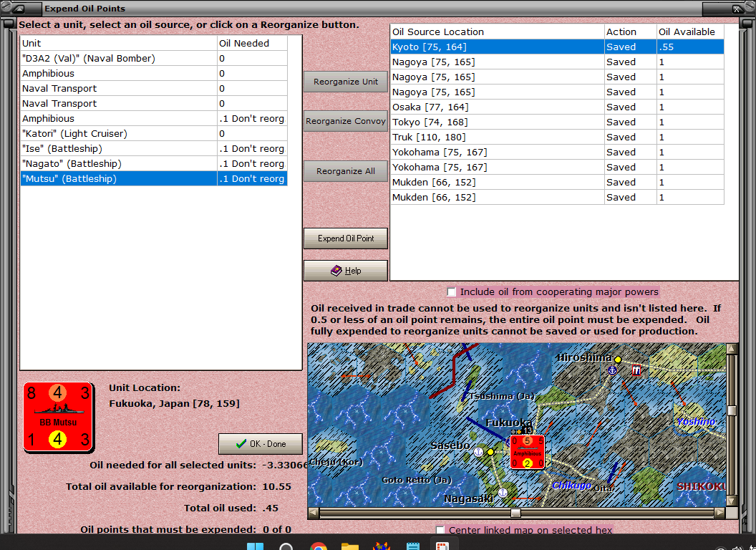Viewport: 756px width, 550px height.
Task: Click the Oil Source Location column header
Action: pos(497,32)
